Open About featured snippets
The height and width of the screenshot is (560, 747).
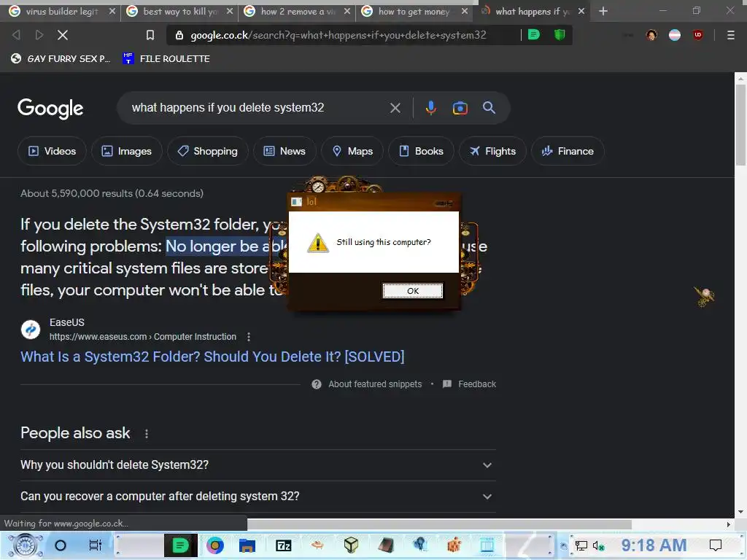pos(367,384)
